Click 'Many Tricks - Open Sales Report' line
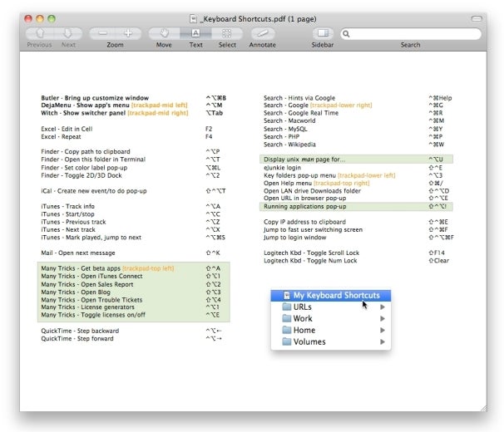The width and height of the screenshot is (504, 432). 86,284
